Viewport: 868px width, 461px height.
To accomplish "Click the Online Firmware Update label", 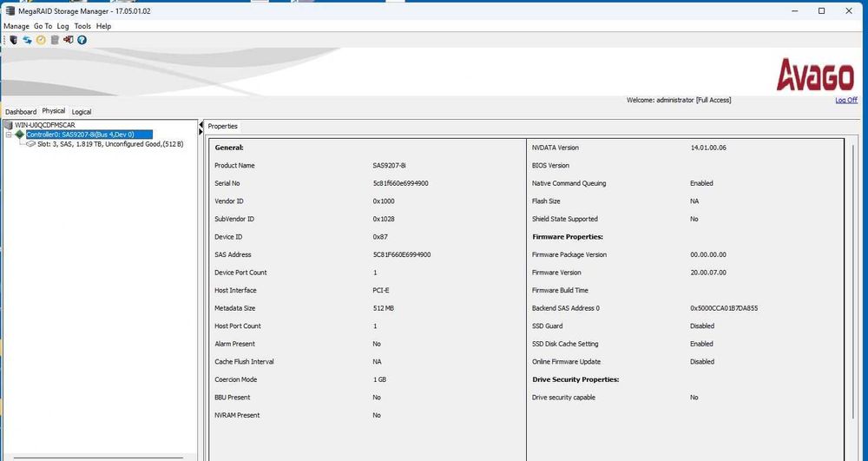I will click(x=566, y=361).
